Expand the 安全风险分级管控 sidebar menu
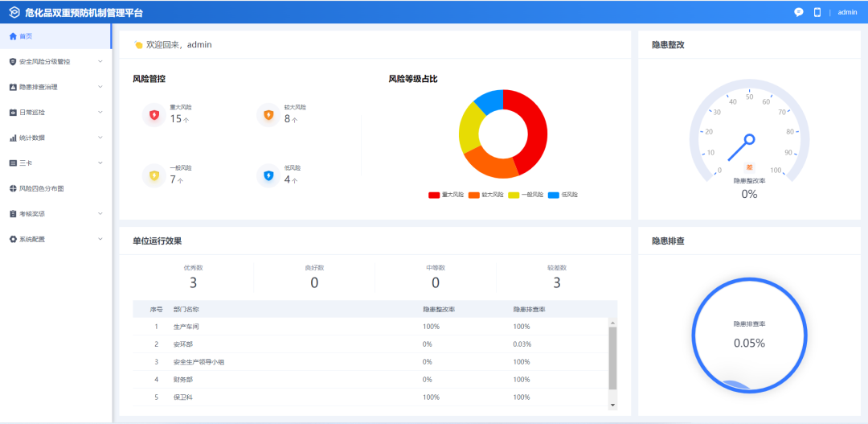Image resolution: width=868 pixels, height=424 pixels. pyautogui.click(x=55, y=61)
